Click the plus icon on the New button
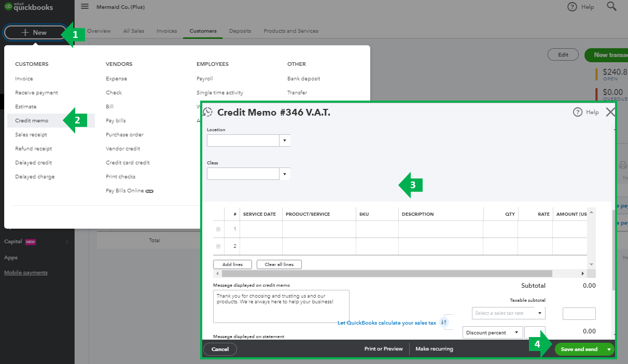 pos(25,32)
